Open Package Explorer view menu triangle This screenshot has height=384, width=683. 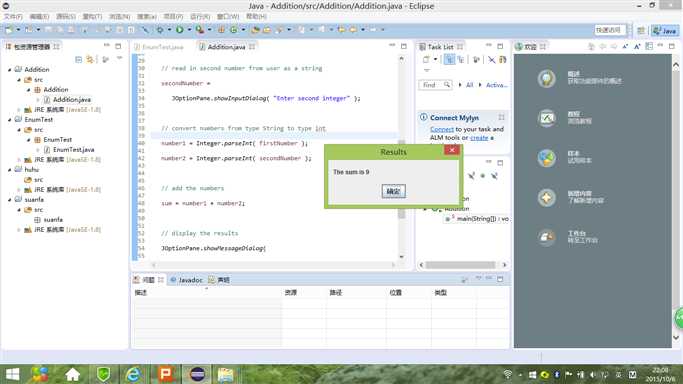coord(119,58)
